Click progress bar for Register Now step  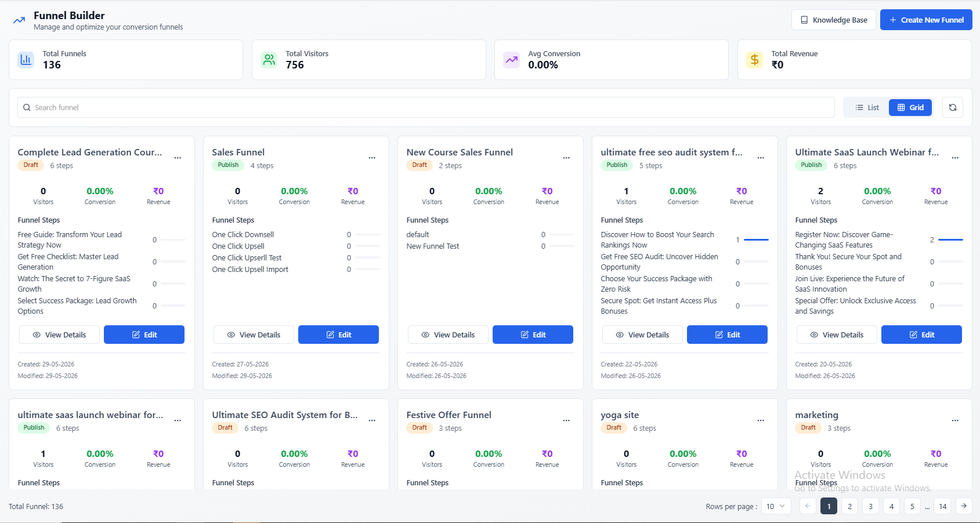click(950, 239)
